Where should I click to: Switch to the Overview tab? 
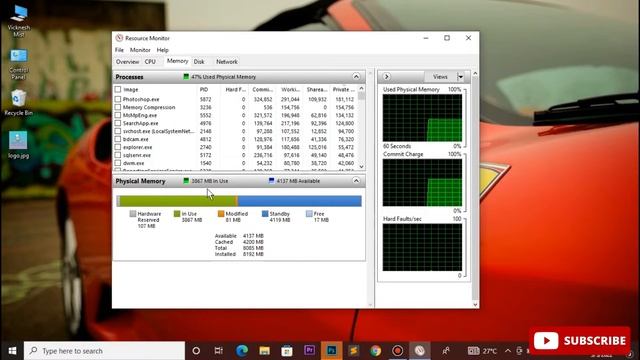click(x=127, y=62)
